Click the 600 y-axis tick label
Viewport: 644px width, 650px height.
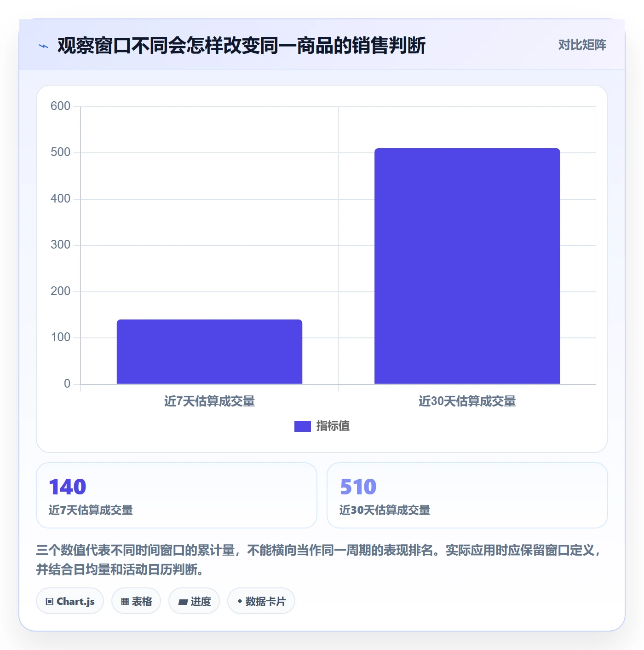(60, 106)
